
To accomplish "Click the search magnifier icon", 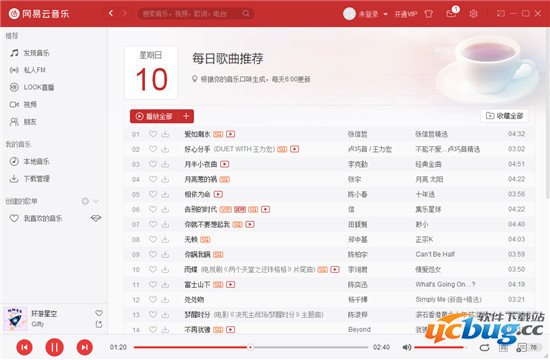I will coord(246,13).
